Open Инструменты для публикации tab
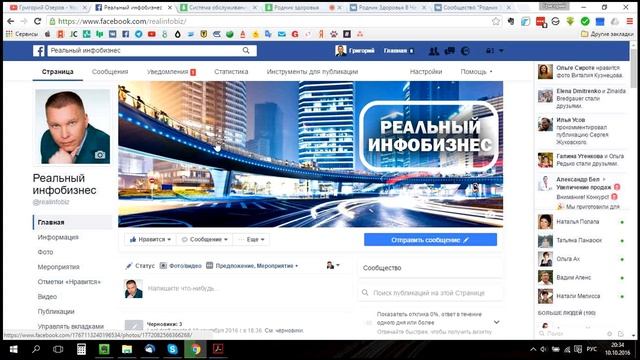640x360 pixels. [312, 71]
